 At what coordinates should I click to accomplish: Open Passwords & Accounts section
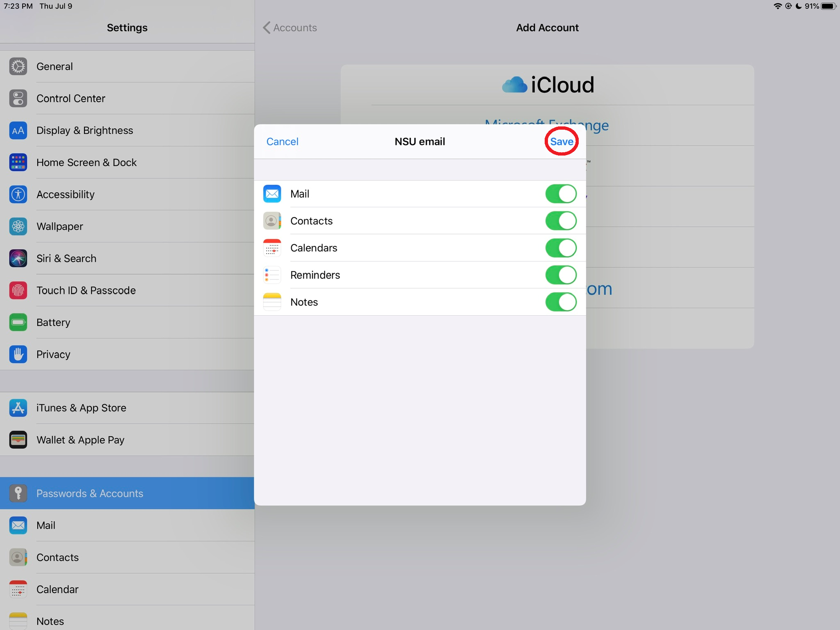[x=127, y=493]
